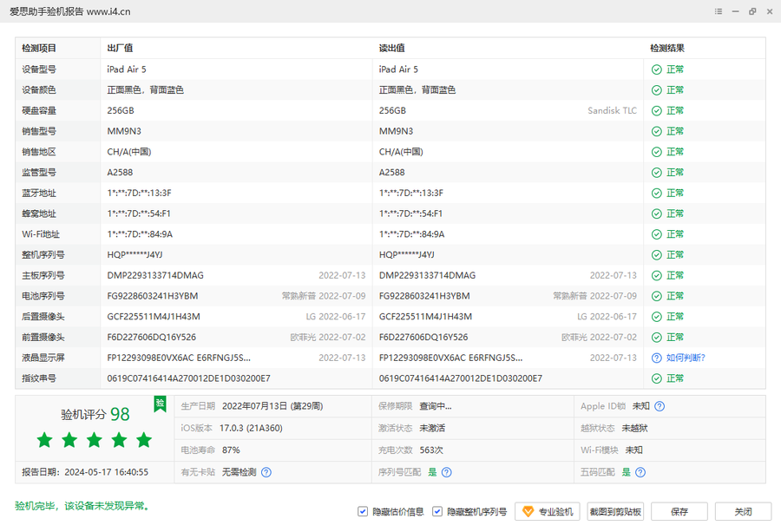This screenshot has height=532, width=781.
Task: Click the green check icon for 指纹串号
Action: [x=657, y=378]
